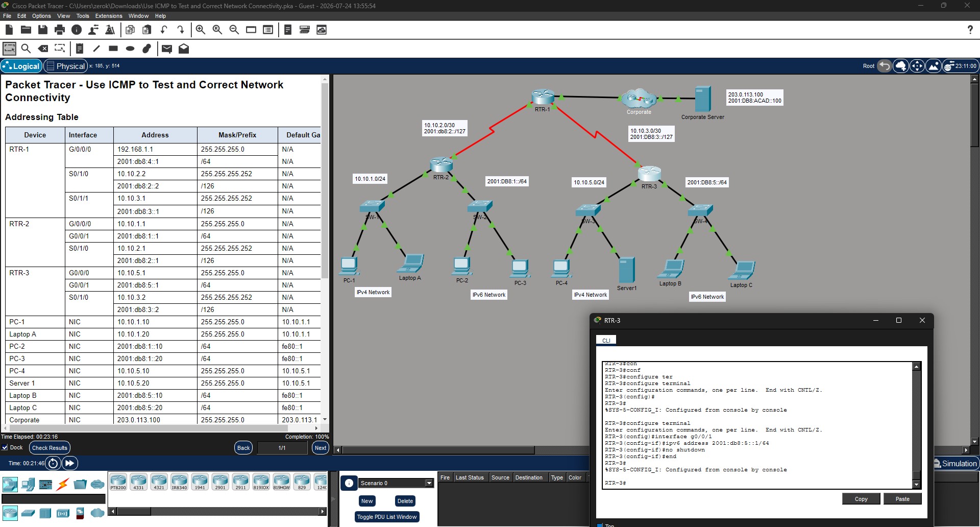Screen dimensions: 980x527
Task: Open the Help question mark icon
Action: click(x=970, y=30)
